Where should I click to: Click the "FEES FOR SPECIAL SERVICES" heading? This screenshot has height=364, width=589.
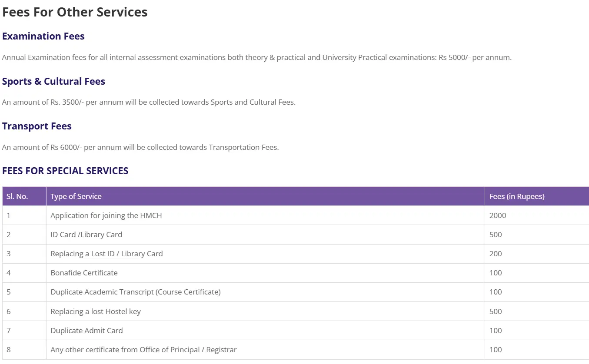[x=65, y=171]
